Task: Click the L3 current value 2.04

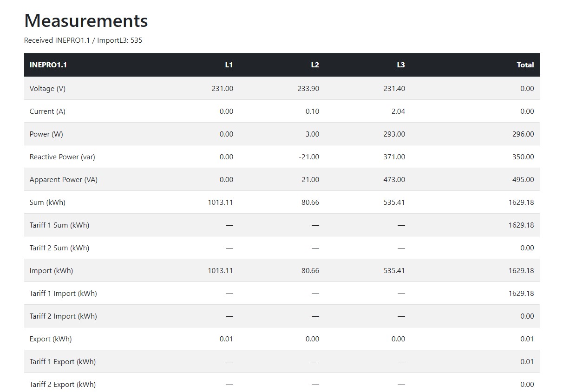Action: click(x=398, y=111)
